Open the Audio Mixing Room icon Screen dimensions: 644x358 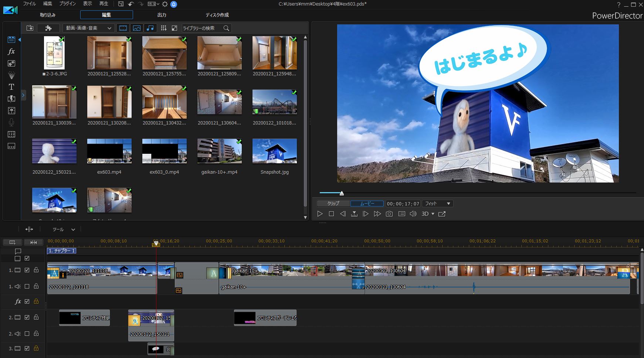pyautogui.click(x=11, y=110)
